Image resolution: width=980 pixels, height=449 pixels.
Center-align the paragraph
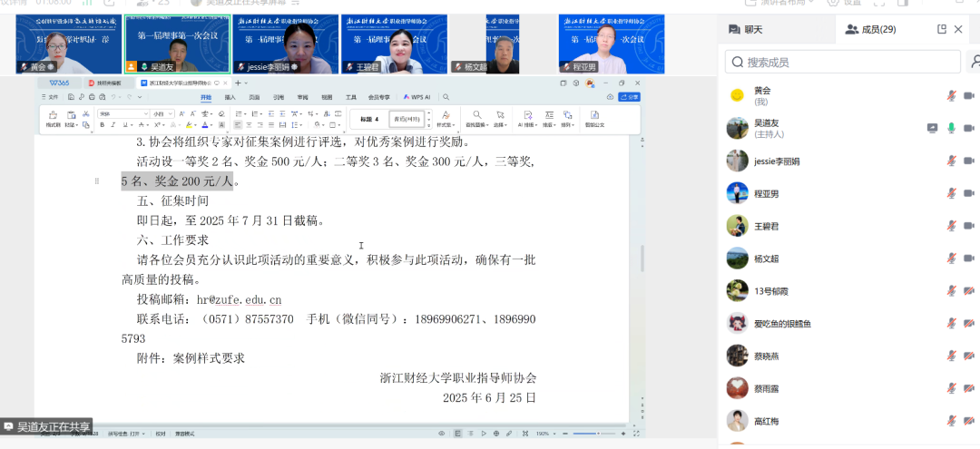point(249,125)
